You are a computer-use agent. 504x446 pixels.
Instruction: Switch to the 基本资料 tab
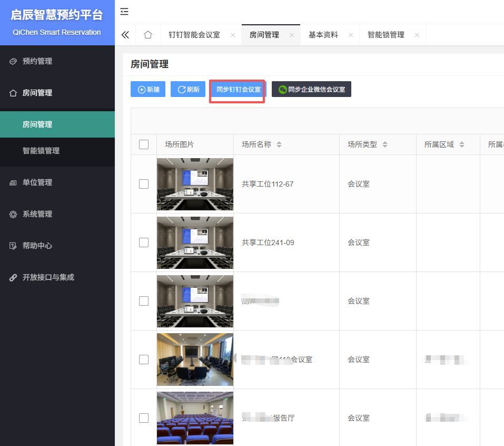(323, 35)
